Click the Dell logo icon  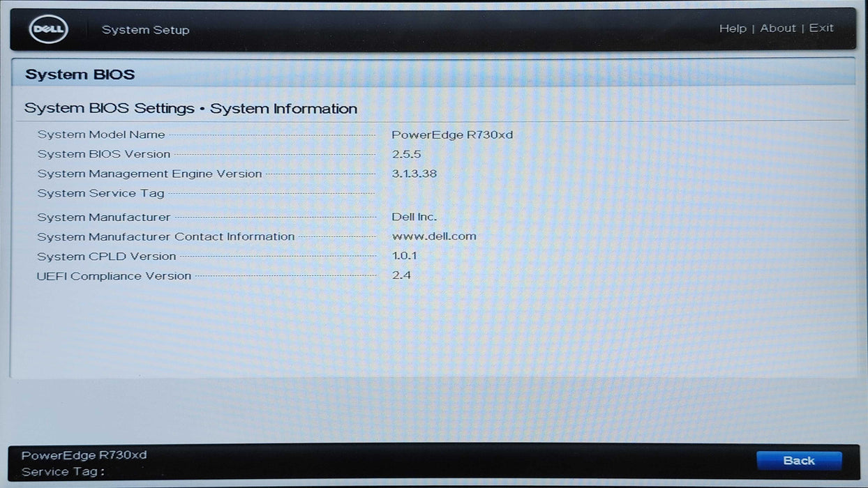48,29
